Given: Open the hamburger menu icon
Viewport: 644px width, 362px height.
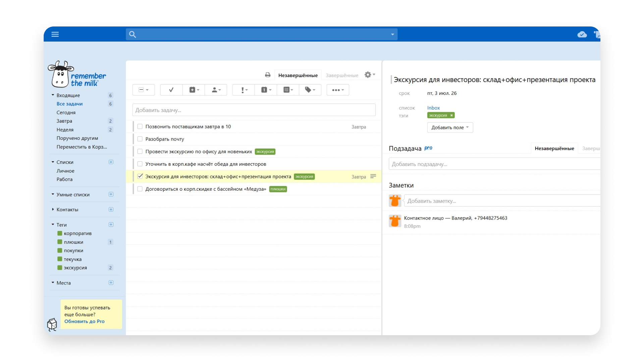Looking at the screenshot, I should coord(55,34).
